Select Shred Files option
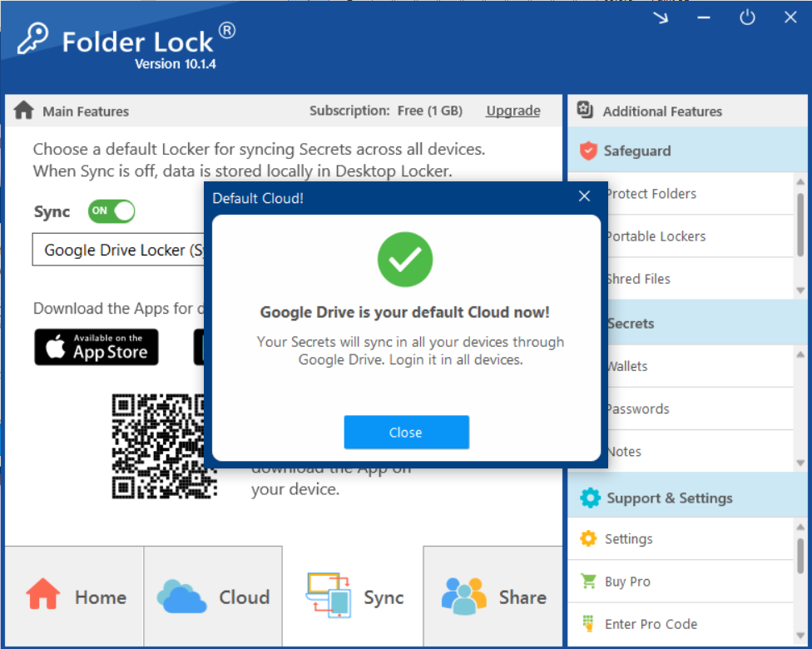The width and height of the screenshot is (812, 649). 701,279
